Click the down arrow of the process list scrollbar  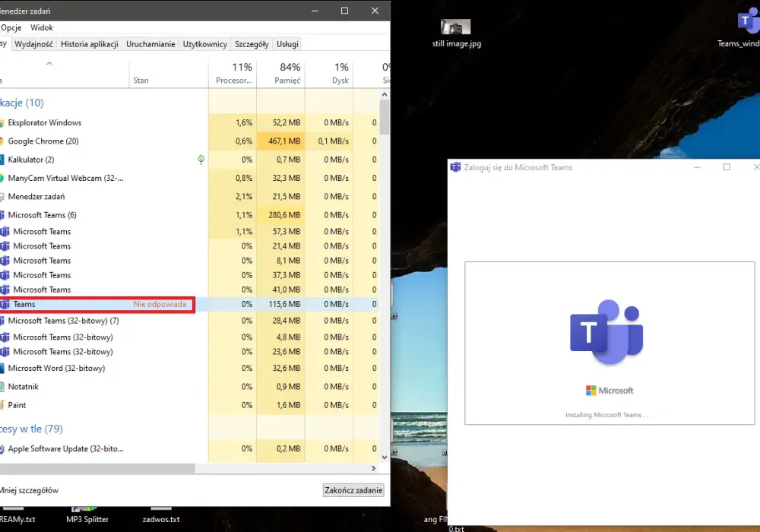point(385,457)
